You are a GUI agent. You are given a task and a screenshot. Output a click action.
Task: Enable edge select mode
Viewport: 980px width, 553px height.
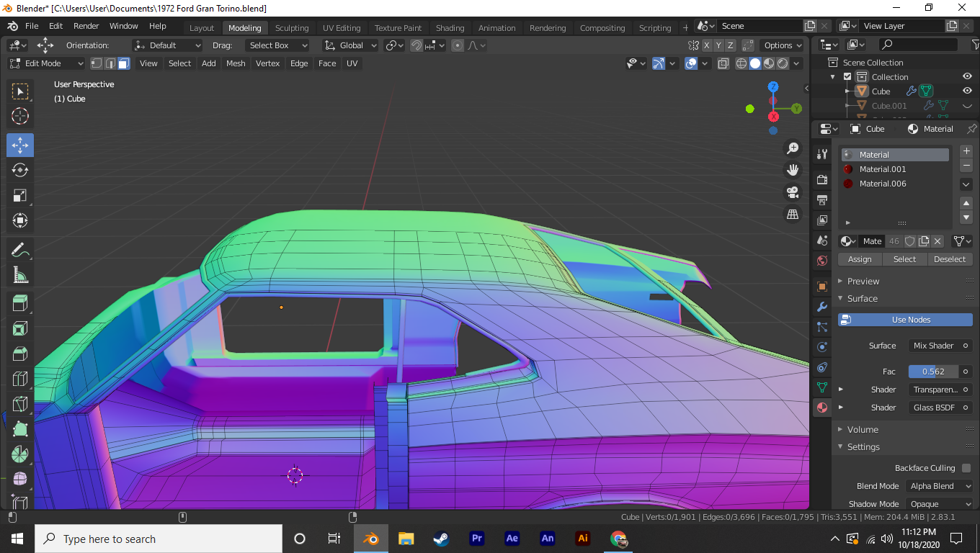110,63
